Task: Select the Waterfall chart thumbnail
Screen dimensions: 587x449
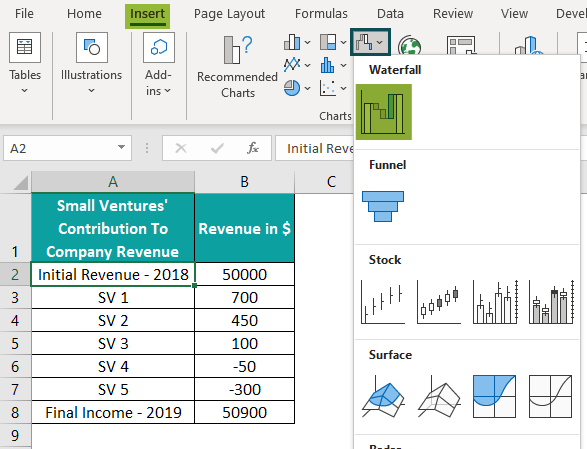Action: (384, 112)
